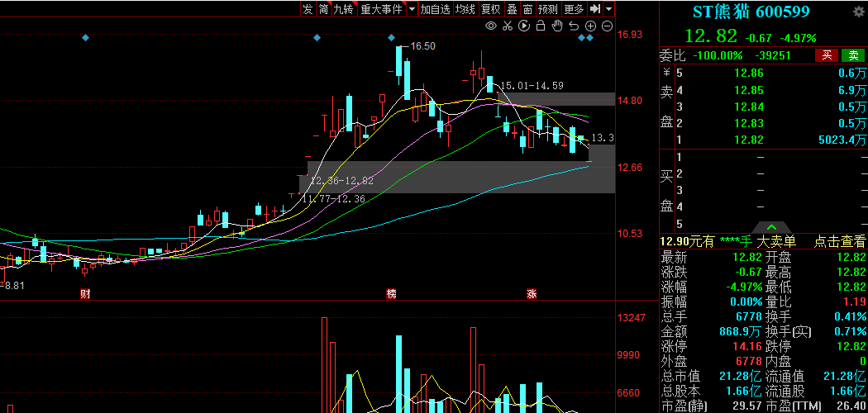Click the 委比 -100.00% value

(717, 55)
